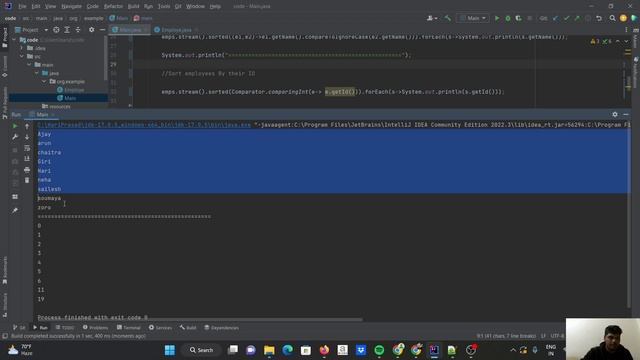The image size is (640, 360).
Task: Open the Navigate menu
Action: point(71,7)
